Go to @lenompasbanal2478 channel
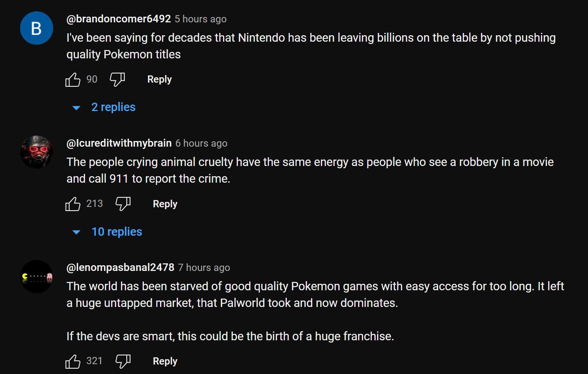588x374 pixels. 120,268
